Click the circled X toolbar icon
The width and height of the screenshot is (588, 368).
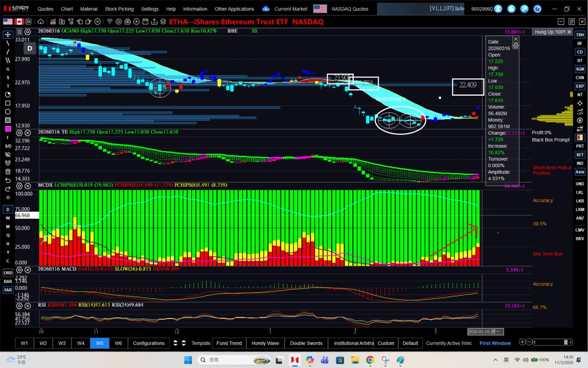98,22
